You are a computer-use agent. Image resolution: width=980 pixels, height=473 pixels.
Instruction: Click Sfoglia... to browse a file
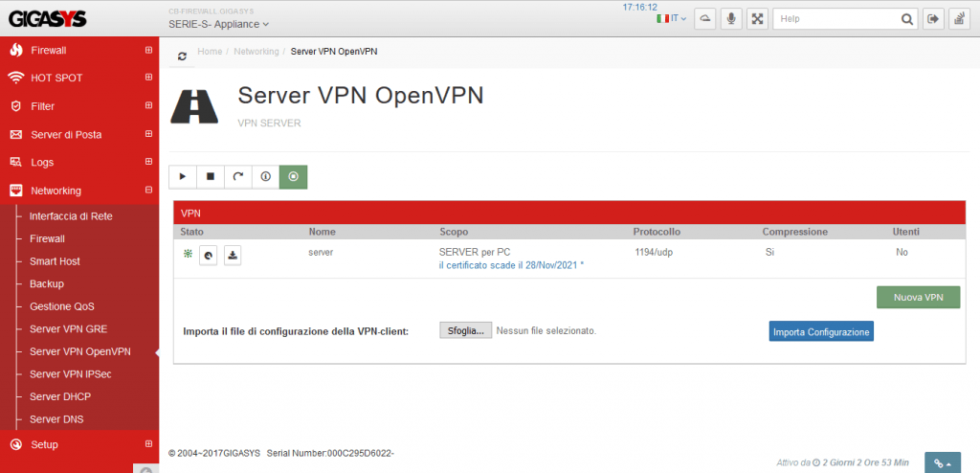(466, 330)
